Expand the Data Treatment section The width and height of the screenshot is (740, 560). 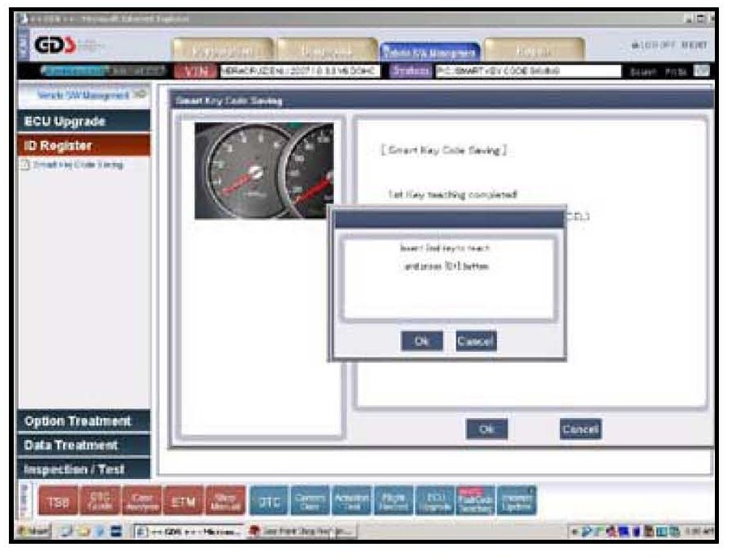coord(84,445)
